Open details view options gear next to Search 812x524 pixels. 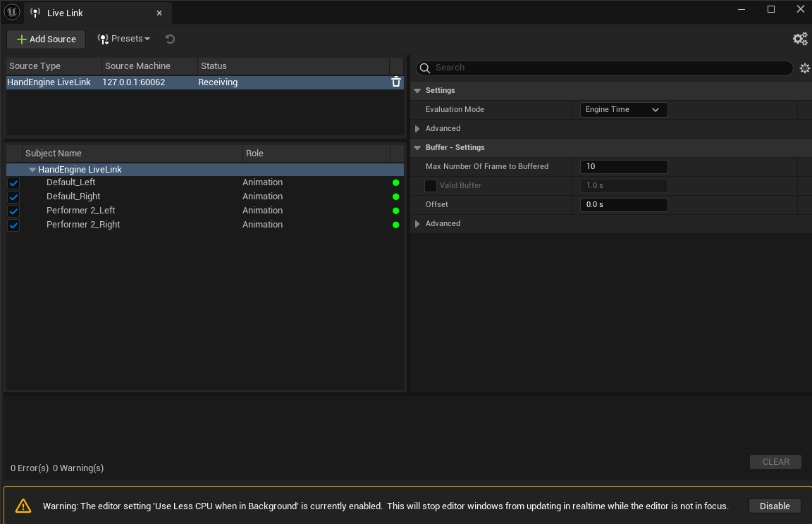tap(805, 68)
